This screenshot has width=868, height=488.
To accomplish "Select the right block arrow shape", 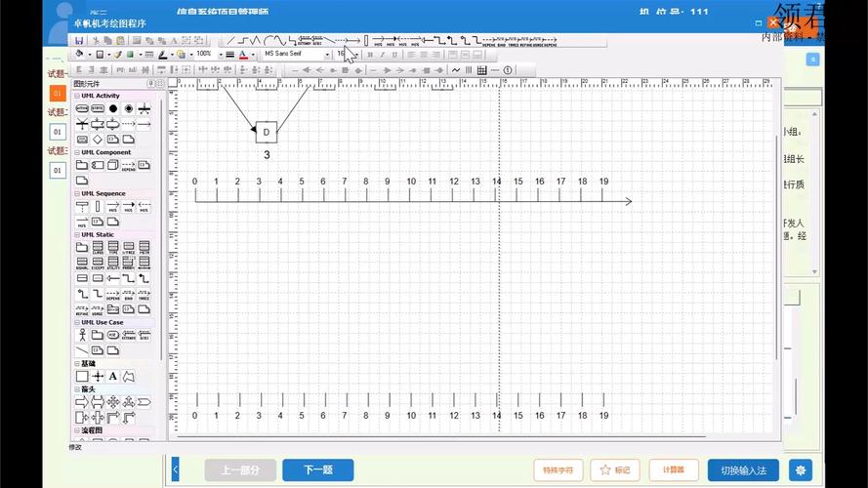I will click(x=82, y=402).
